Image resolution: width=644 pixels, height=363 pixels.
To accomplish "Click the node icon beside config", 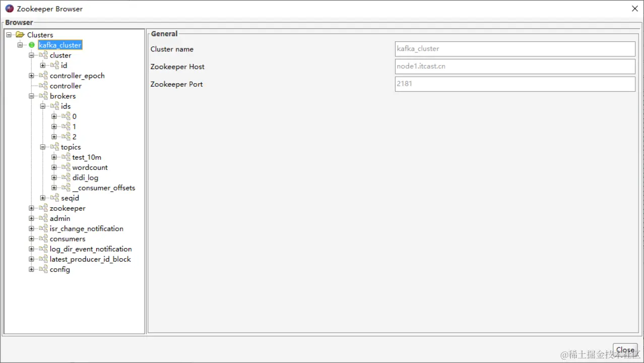I will click(43, 269).
